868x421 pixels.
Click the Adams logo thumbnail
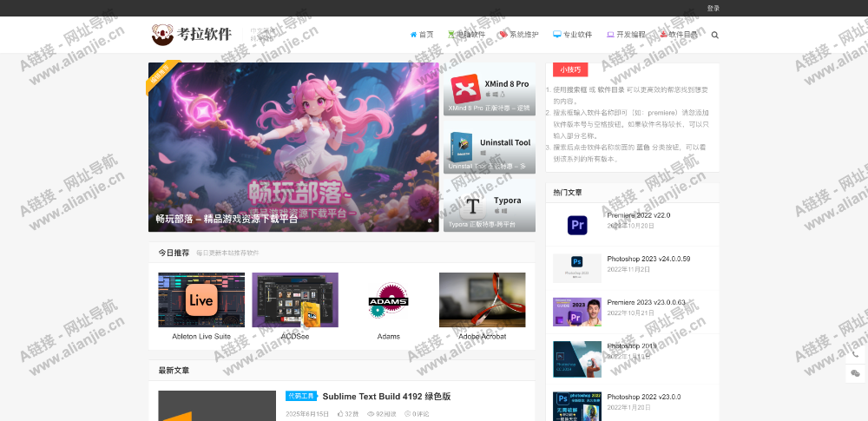[x=389, y=299]
